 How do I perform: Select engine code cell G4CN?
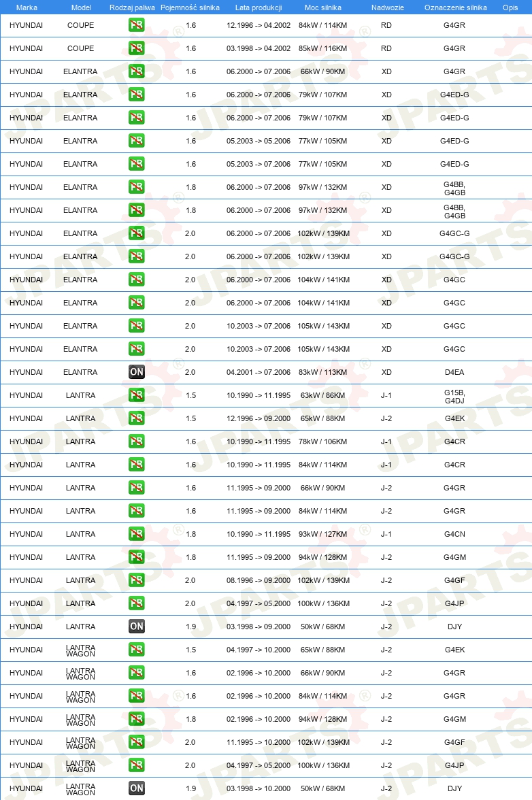[454, 534]
